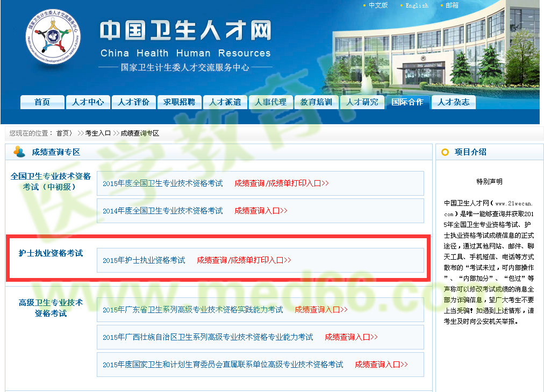Open the 2015 Guangdong exam query entry
The width and height of the screenshot is (544, 392).
[320, 310]
